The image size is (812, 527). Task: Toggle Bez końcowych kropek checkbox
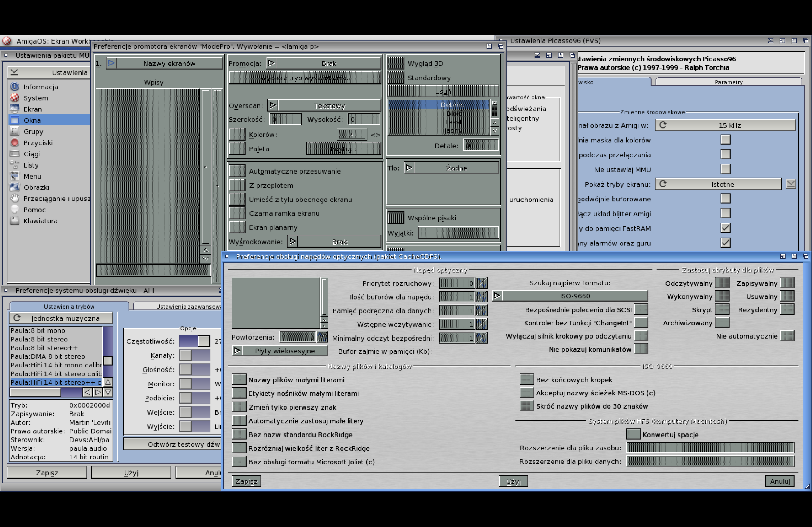tap(527, 379)
